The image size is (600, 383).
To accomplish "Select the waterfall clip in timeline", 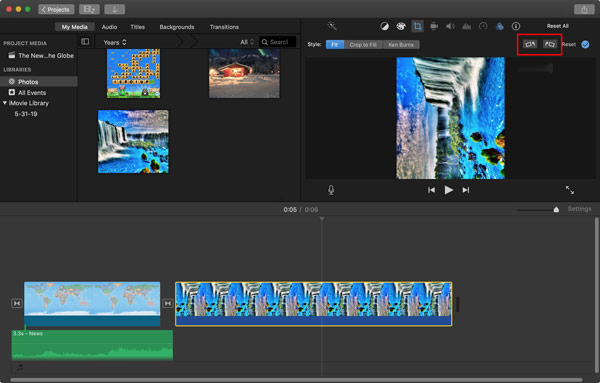I will click(x=314, y=304).
